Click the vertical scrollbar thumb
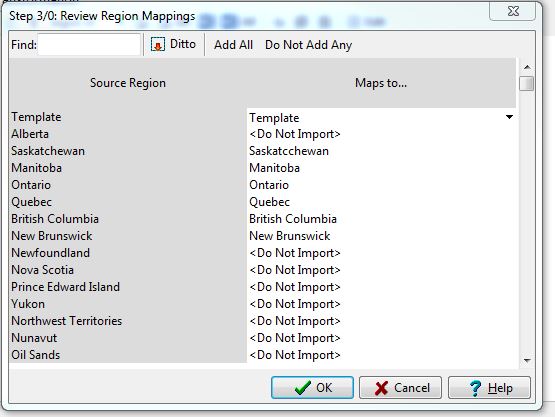 coord(527,84)
